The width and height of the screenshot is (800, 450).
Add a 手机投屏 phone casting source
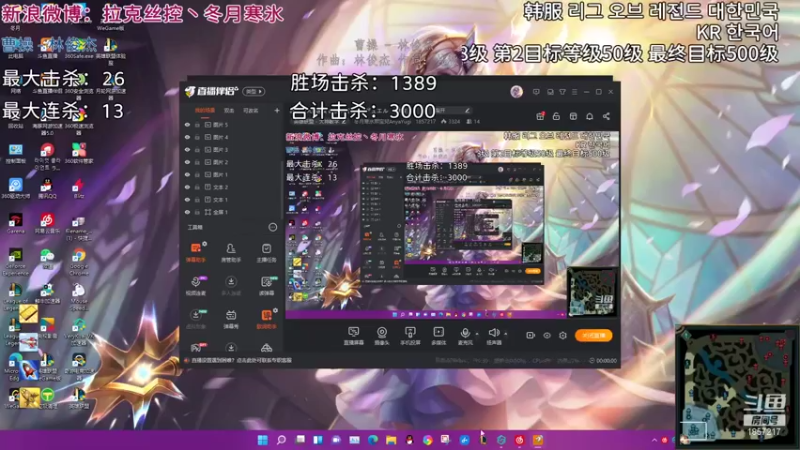click(410, 336)
